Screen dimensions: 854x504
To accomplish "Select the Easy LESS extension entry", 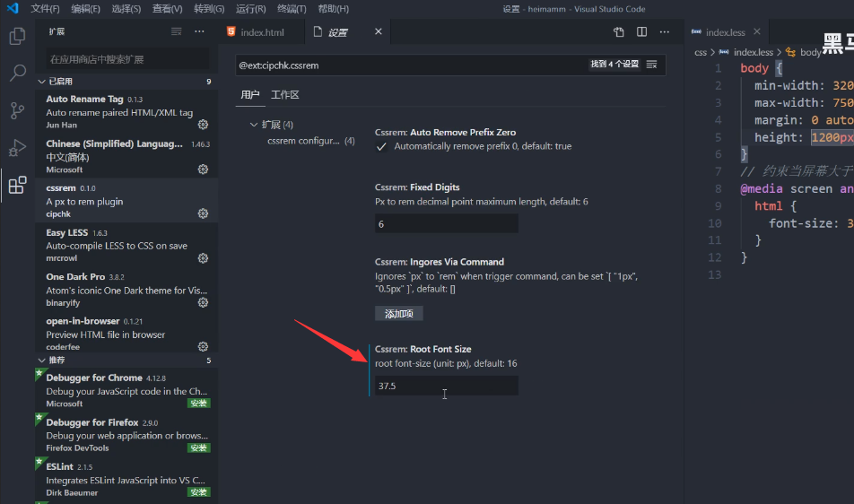I will tap(126, 245).
